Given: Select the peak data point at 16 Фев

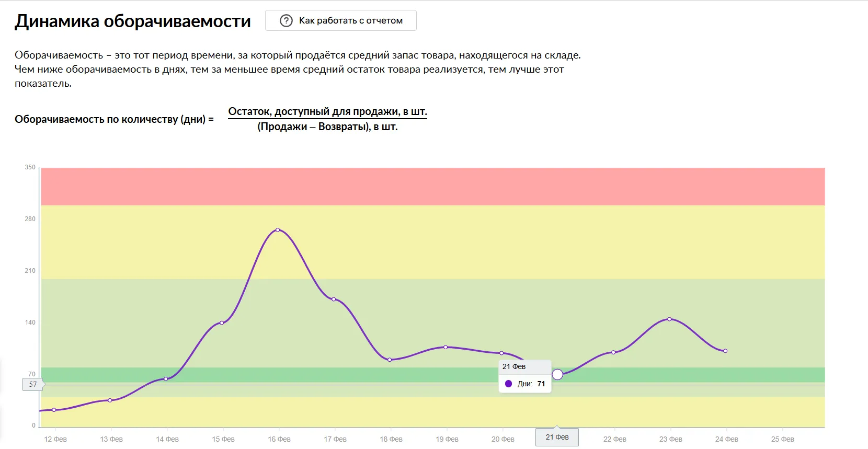Looking at the screenshot, I should 278,230.
